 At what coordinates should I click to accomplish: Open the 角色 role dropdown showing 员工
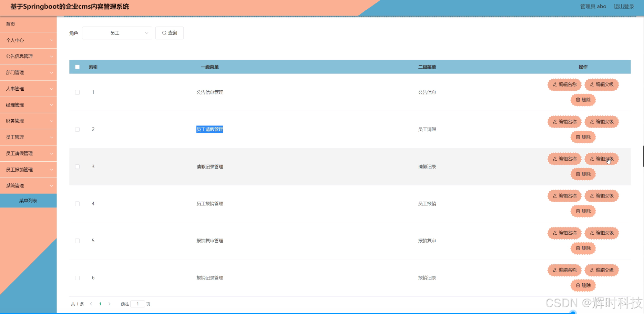[x=117, y=33]
